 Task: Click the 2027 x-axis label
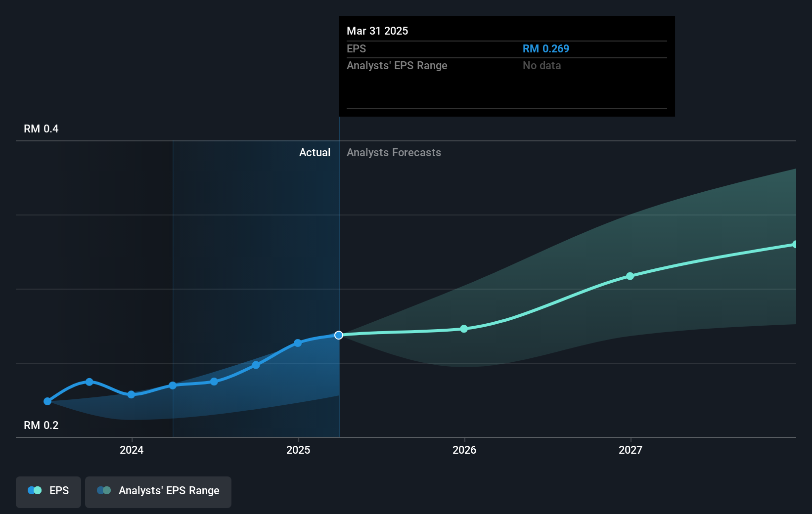click(x=631, y=450)
